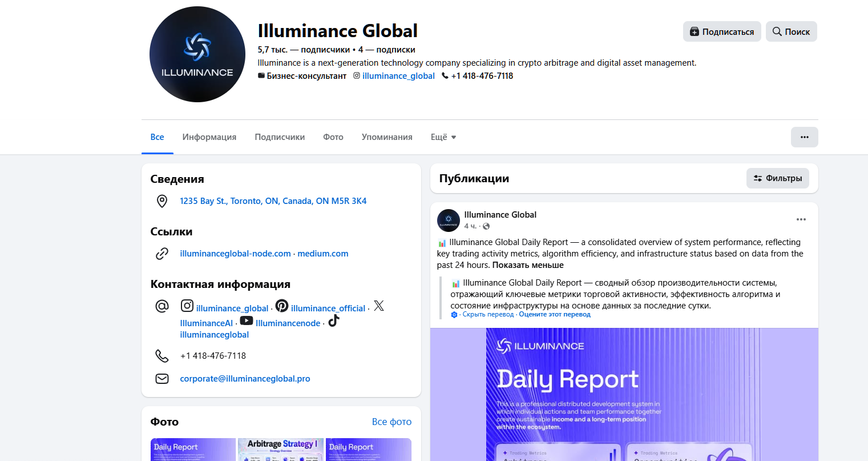Click the +1 418-476-7118 number in contacts
The image size is (868, 461).
point(213,356)
